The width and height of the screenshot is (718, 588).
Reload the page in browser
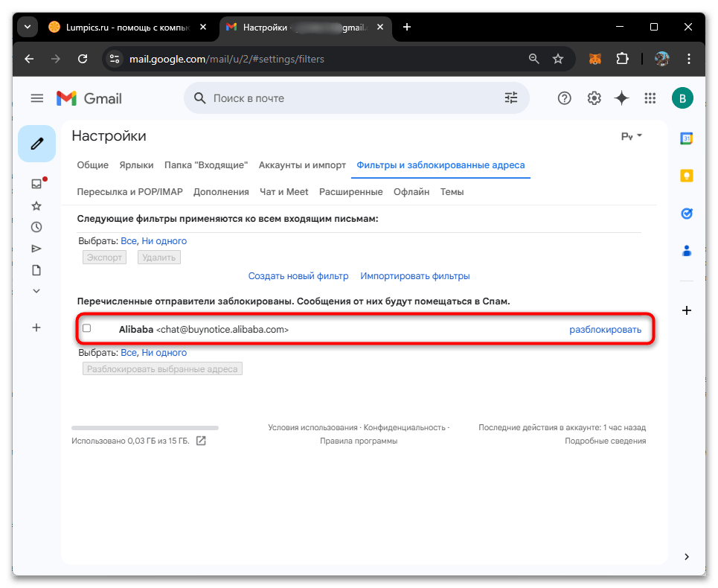(83, 59)
